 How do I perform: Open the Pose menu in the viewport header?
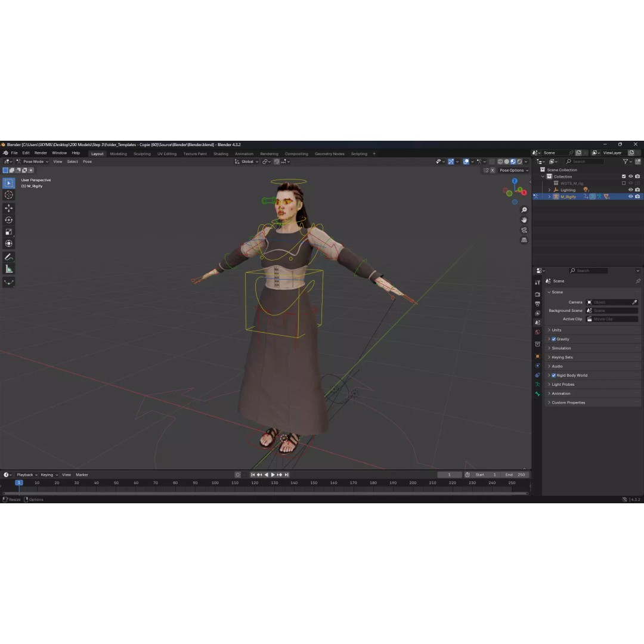pyautogui.click(x=87, y=162)
